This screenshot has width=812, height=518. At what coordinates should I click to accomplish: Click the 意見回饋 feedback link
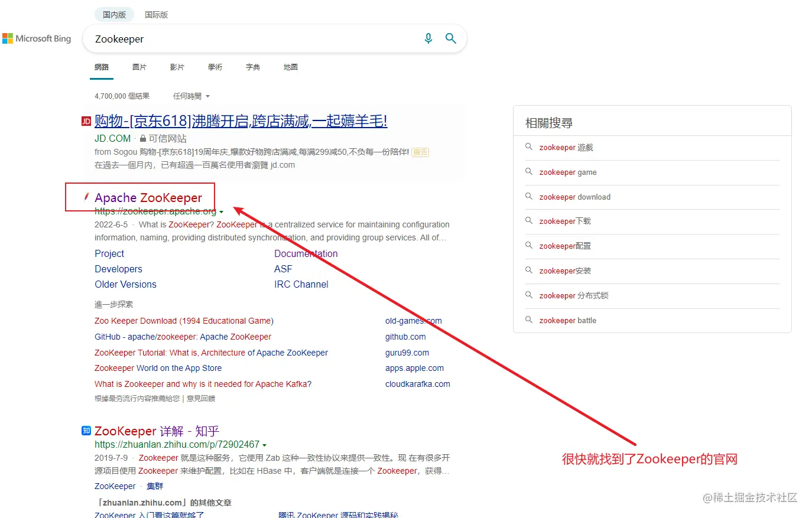tap(201, 399)
